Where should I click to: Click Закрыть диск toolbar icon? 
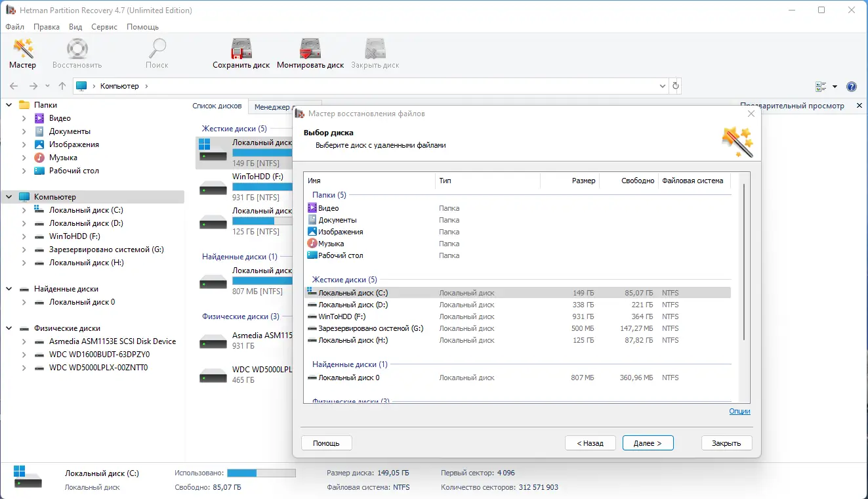point(375,49)
